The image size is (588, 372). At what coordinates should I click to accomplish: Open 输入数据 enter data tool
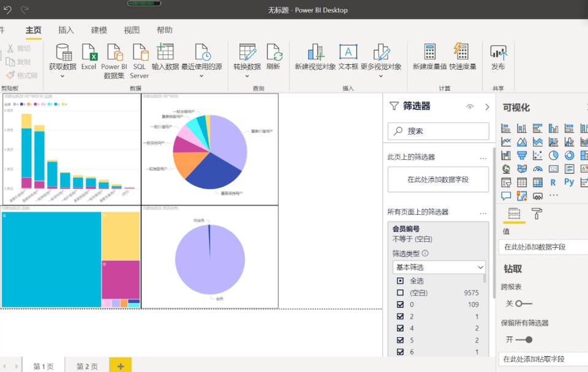(165, 52)
